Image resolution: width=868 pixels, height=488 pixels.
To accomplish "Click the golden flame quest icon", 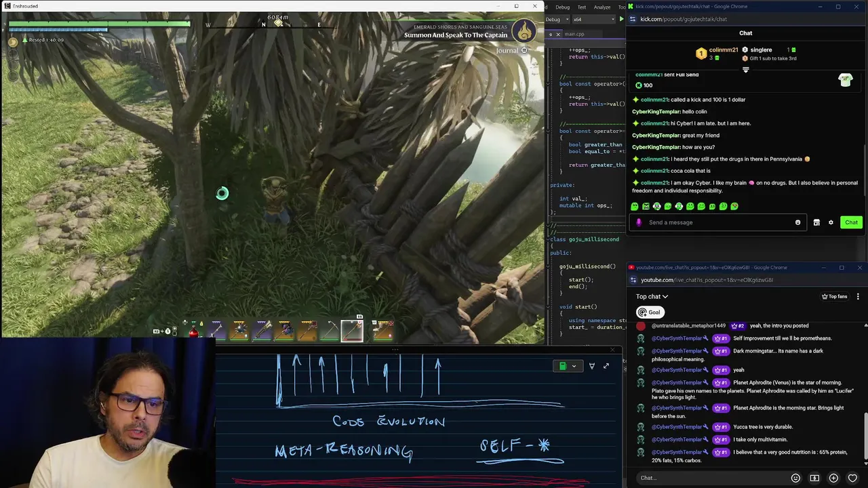I will click(524, 30).
